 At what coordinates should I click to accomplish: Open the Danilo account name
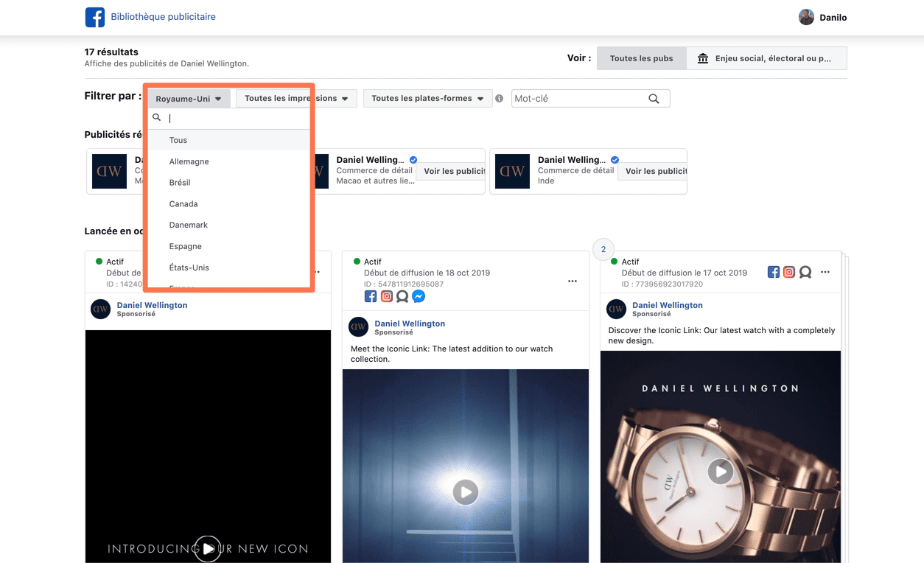pos(833,17)
